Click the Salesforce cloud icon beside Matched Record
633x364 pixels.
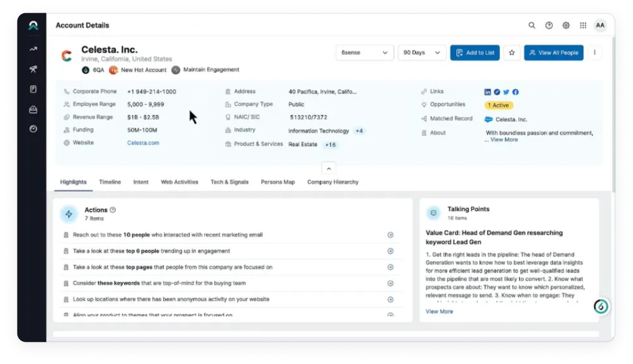489,120
